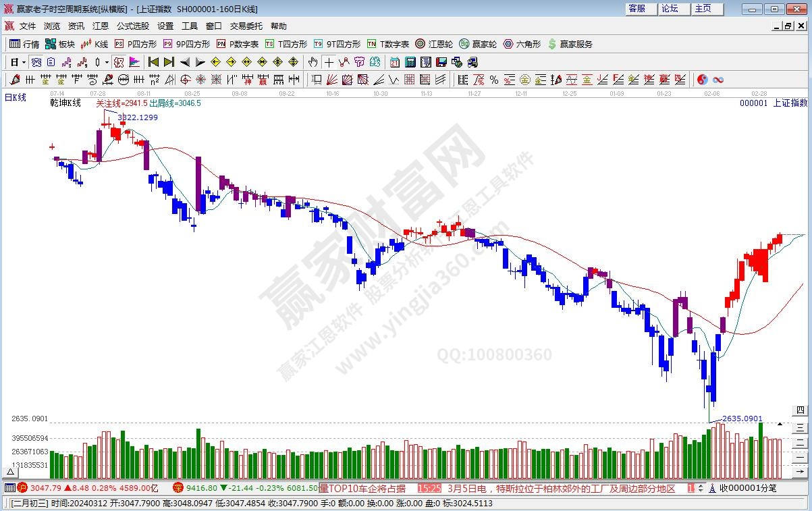The height and width of the screenshot is (511, 812).
Task: Expand the candlestick style dropdown arrow
Action: pyautogui.click(x=107, y=62)
